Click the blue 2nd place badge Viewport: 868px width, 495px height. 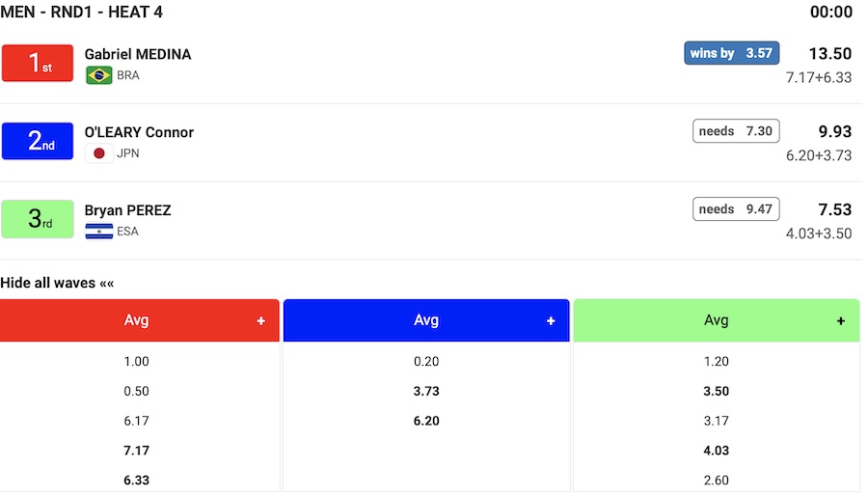click(38, 141)
